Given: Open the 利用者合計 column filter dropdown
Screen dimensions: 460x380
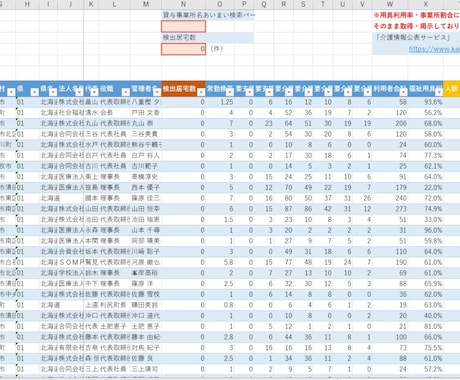Looking at the screenshot, I should click(404, 92).
